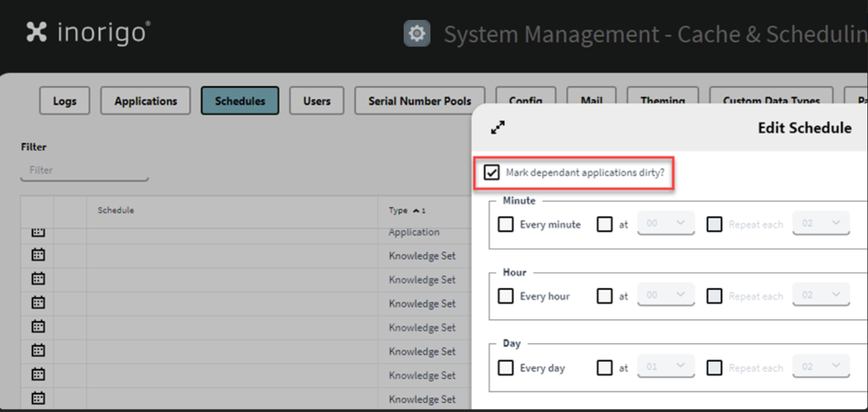Screen dimensions: 868x412
Task: Click calendar icon in first Knowledge Set row
Action: pos(38,255)
